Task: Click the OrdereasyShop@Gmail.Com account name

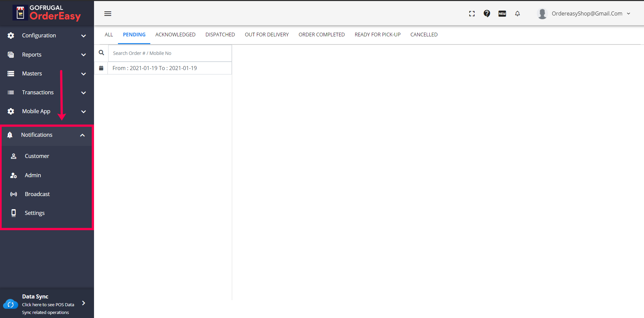Action: (x=587, y=13)
